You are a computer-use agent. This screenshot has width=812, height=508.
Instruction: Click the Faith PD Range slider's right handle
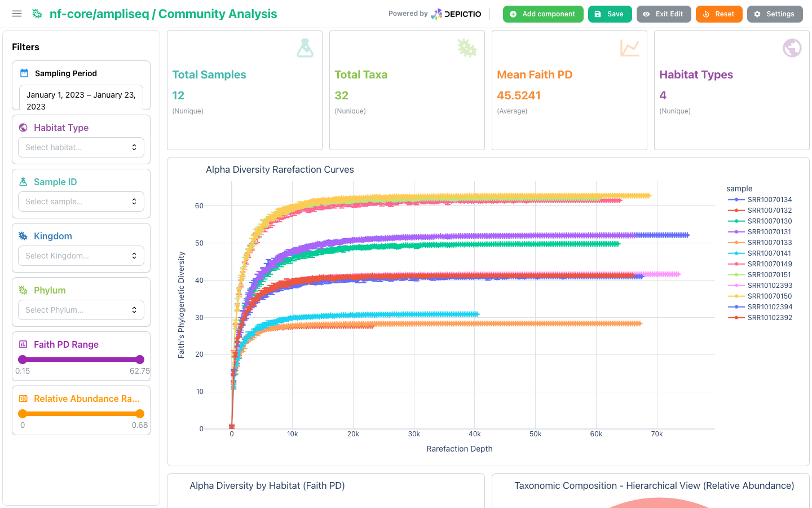[140, 360]
